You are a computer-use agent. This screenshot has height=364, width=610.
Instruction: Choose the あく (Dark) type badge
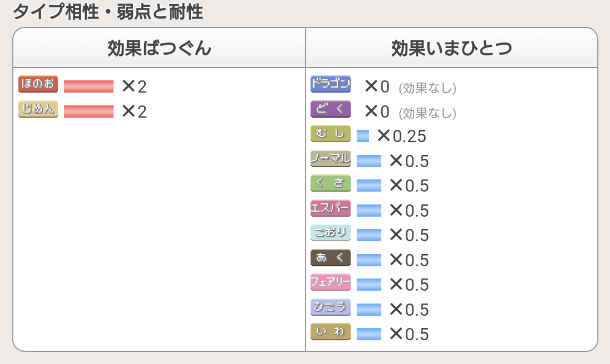coord(330,258)
